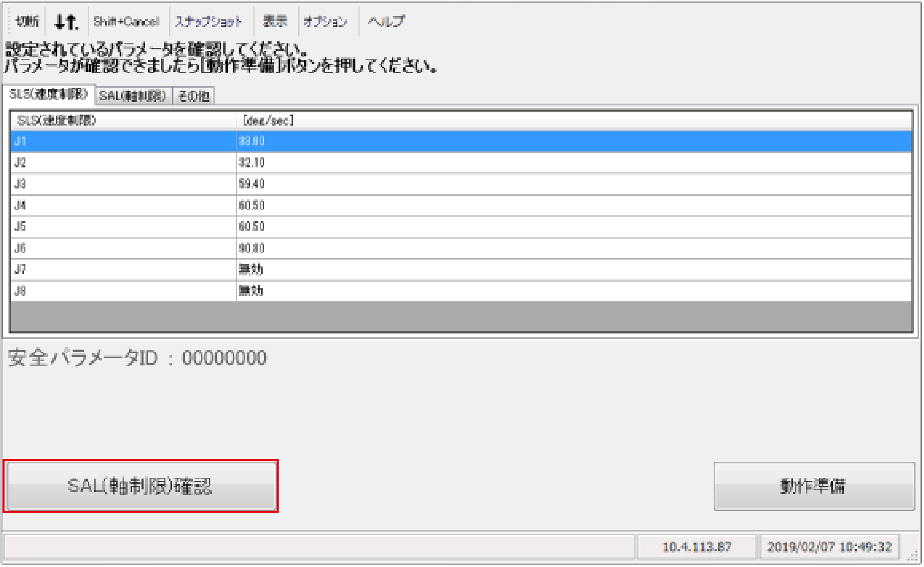Open the ヘルプ menu

[386, 21]
